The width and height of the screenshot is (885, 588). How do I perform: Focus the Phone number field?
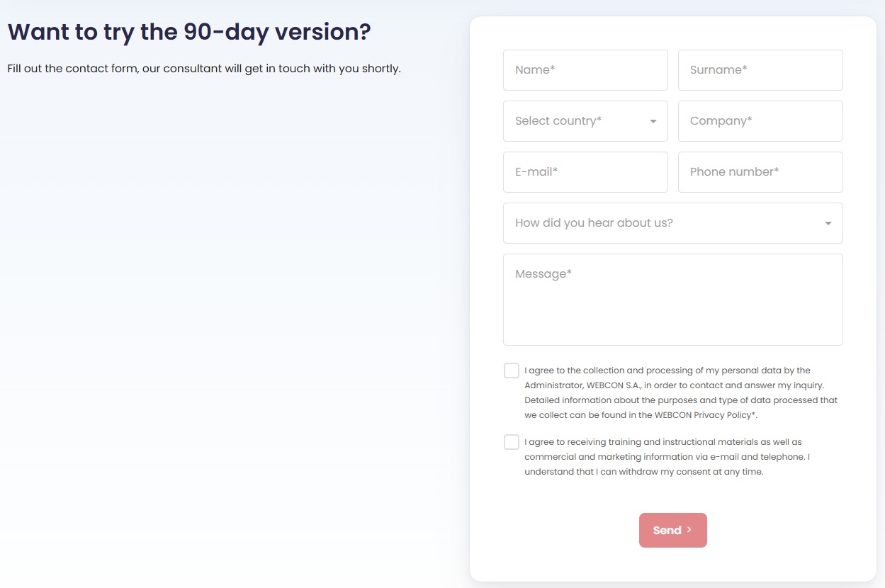pyautogui.click(x=760, y=172)
